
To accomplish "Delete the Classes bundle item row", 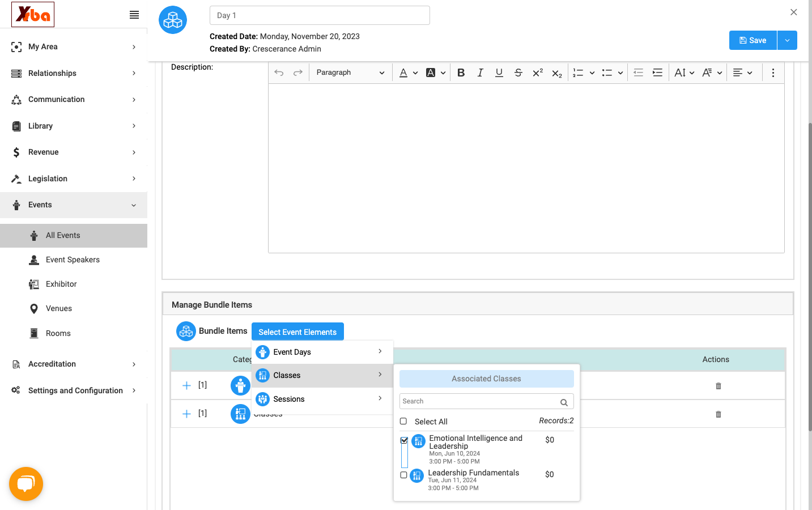I will click(x=719, y=414).
